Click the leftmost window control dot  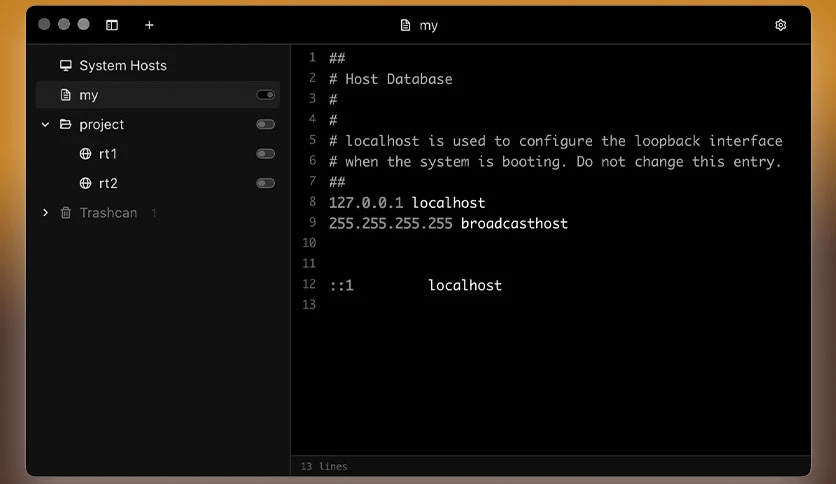pyautogui.click(x=44, y=24)
